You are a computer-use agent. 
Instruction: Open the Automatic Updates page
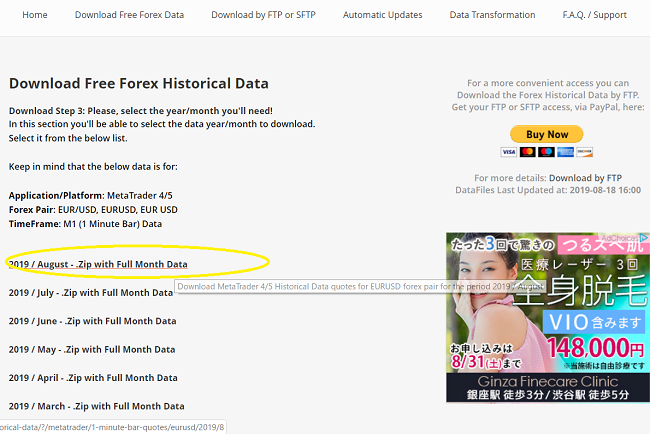point(382,15)
